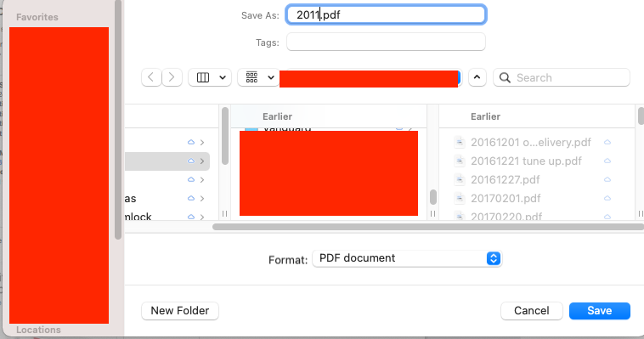This screenshot has height=339, width=644.
Task: Click PDF file icon of 20161227.pdf
Action: (x=460, y=179)
